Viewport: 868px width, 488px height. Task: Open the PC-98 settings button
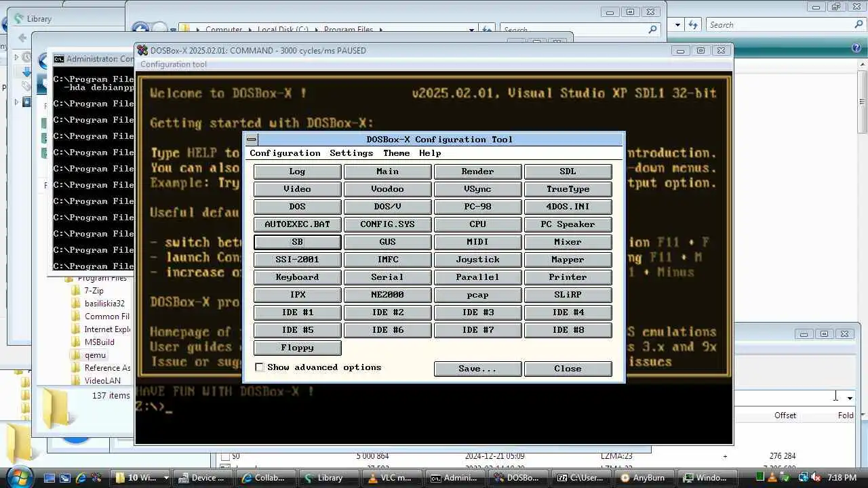(x=477, y=207)
